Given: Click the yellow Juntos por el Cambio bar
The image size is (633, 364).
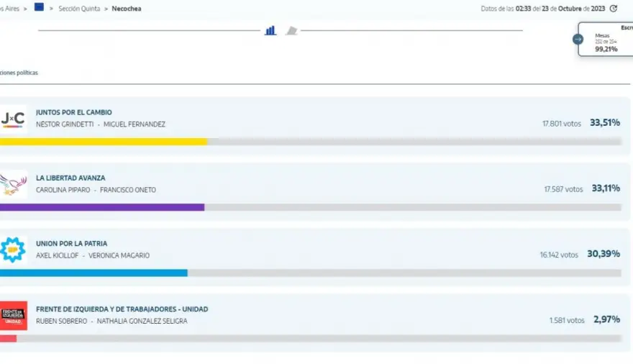Looking at the screenshot, I should tap(104, 142).
